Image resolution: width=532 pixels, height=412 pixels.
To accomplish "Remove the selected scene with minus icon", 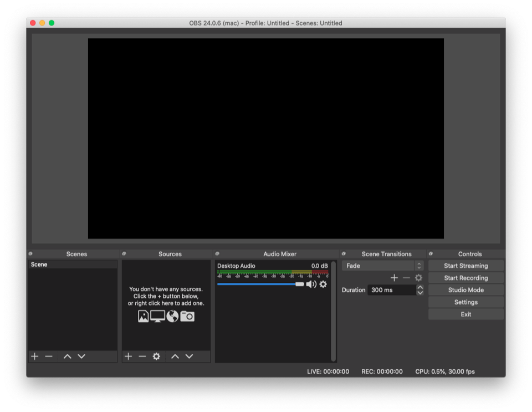I will pos(49,356).
